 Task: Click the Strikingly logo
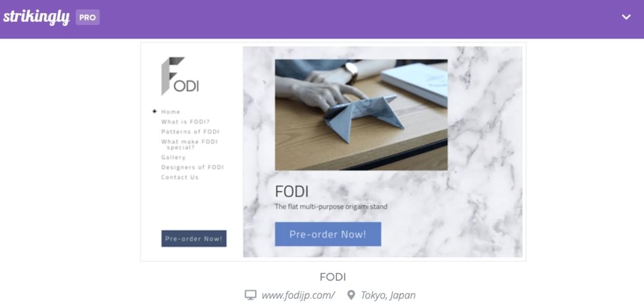point(36,17)
